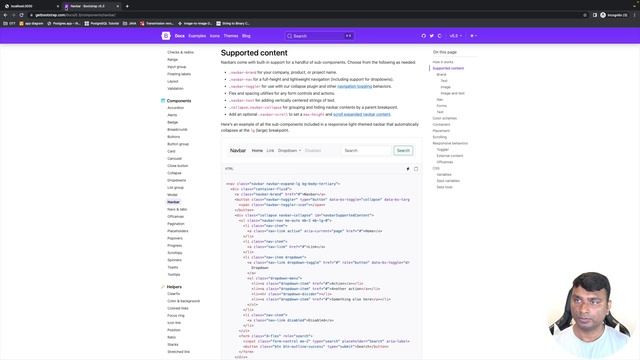Open the Floating labels sidebar link
640x360 pixels.
(x=179, y=74)
